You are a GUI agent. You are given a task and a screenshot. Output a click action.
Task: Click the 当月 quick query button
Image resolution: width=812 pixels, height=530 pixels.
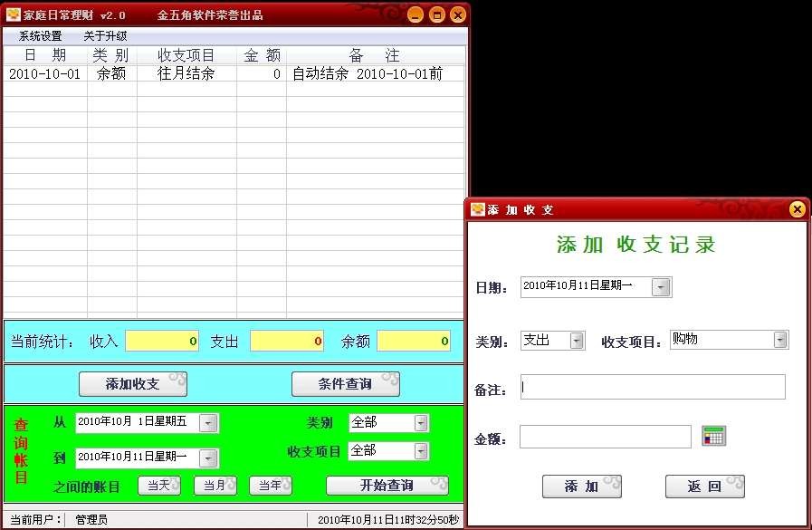pyautogui.click(x=215, y=486)
